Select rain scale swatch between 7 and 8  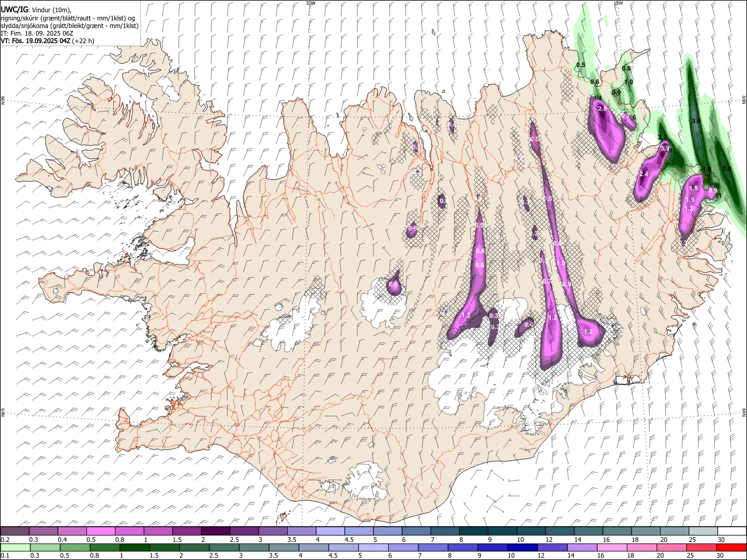tap(432, 548)
